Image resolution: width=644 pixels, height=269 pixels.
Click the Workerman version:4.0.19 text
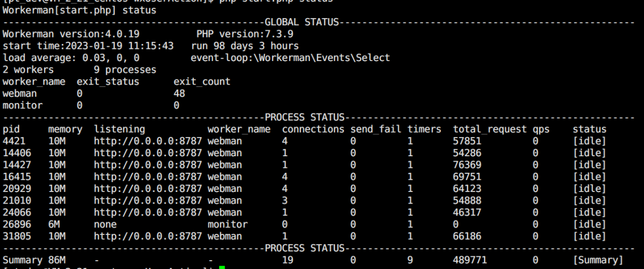click(x=71, y=34)
